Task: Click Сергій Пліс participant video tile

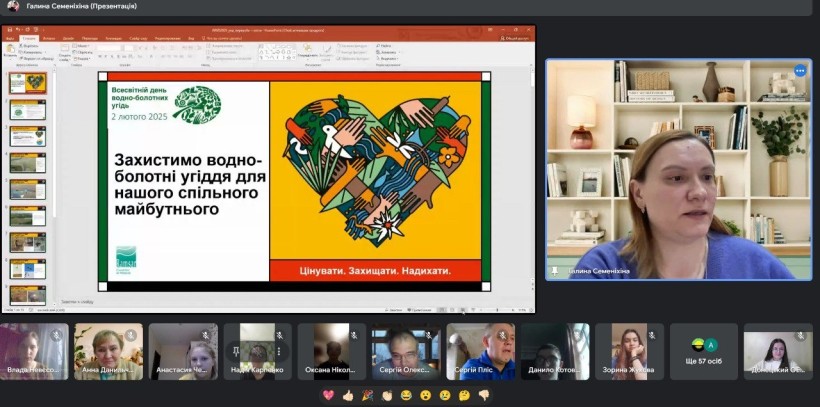Action: [481, 352]
